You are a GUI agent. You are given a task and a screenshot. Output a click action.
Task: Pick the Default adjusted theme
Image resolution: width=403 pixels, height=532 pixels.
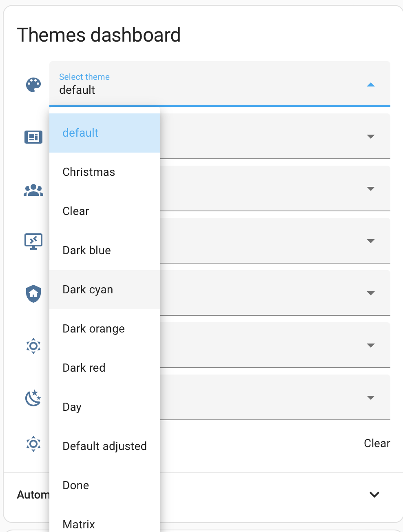pos(104,446)
